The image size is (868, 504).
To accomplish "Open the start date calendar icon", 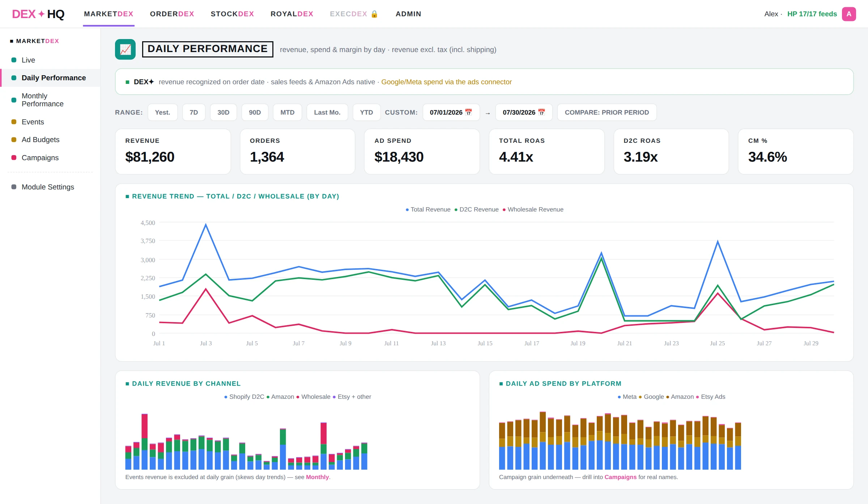I will point(468,112).
